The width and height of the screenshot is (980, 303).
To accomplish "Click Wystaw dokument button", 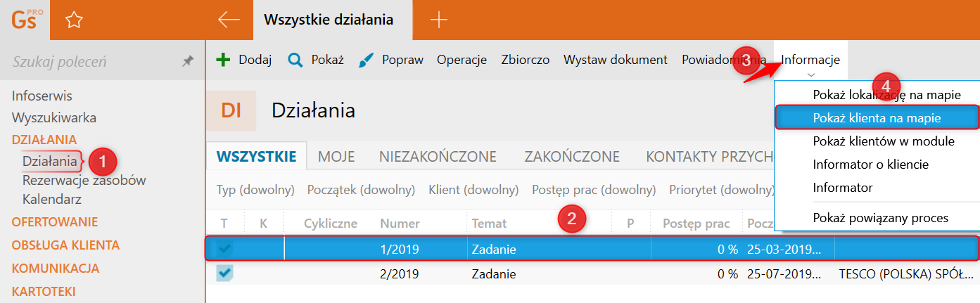I will (615, 60).
